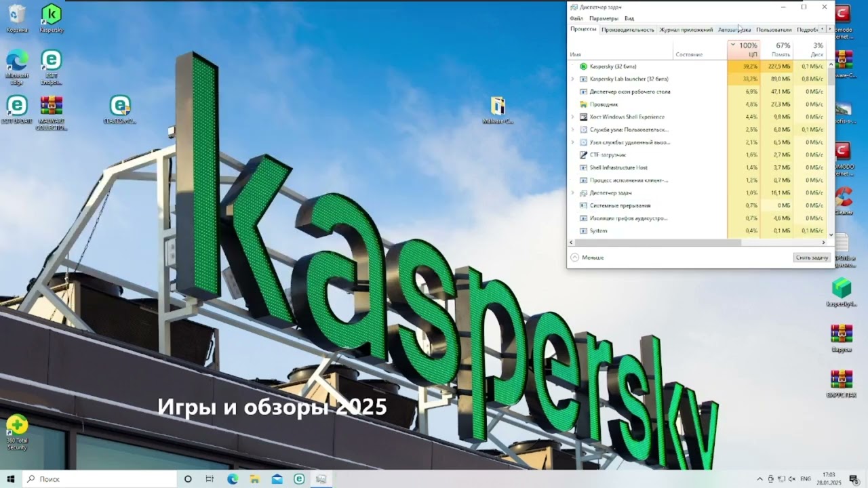Screen dimensions: 868x488
Task: Launch the Kaspersky desktop shortcut
Action: [52, 18]
